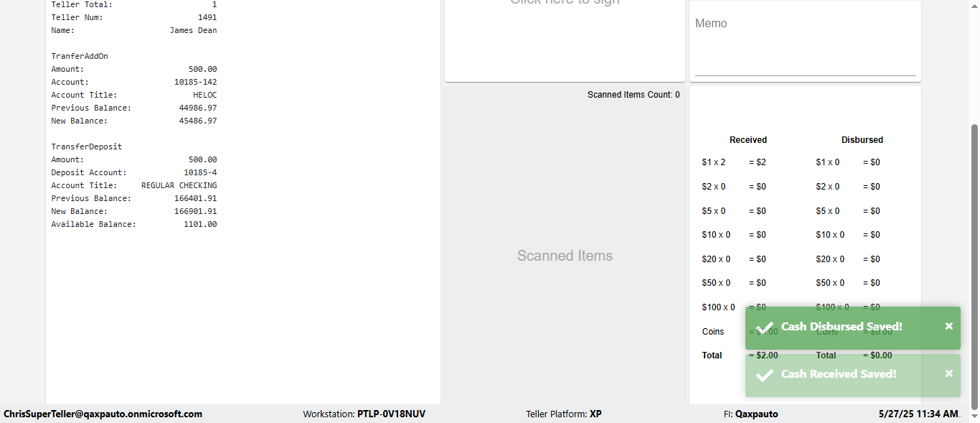Viewport: 980px width, 423px height.
Task: Click the Scanned Items Count label
Action: tap(633, 95)
